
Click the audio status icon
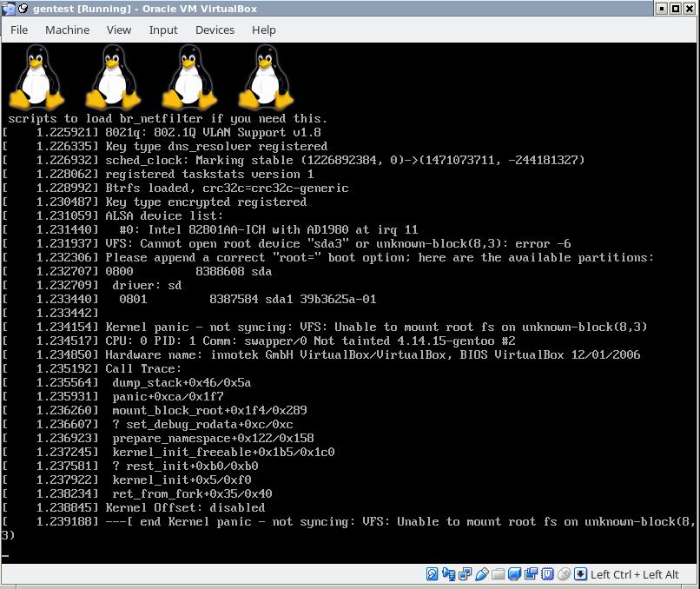[449, 574]
